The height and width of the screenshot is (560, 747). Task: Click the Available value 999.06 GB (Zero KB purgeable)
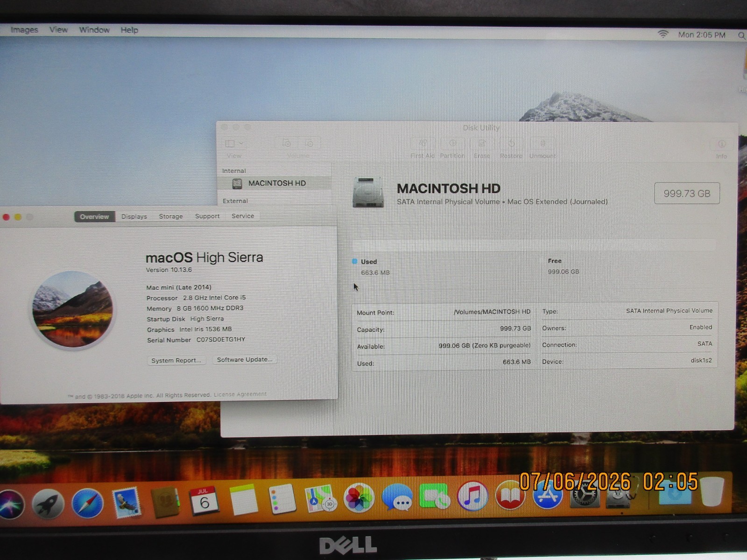[485, 345]
